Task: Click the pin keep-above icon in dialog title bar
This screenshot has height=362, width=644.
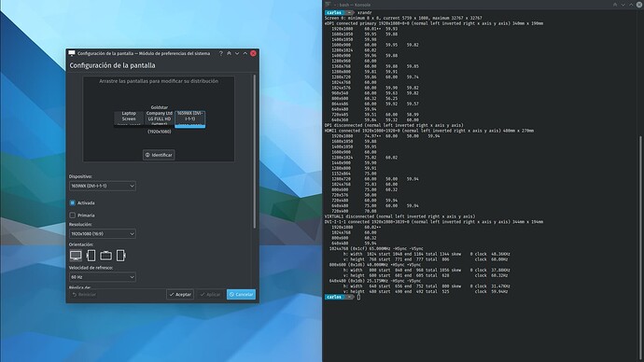Action: point(230,53)
